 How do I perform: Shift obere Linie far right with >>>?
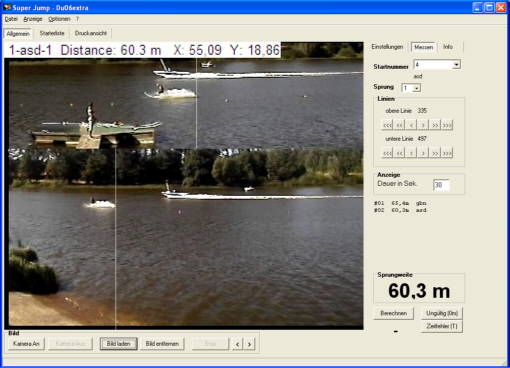coord(447,125)
